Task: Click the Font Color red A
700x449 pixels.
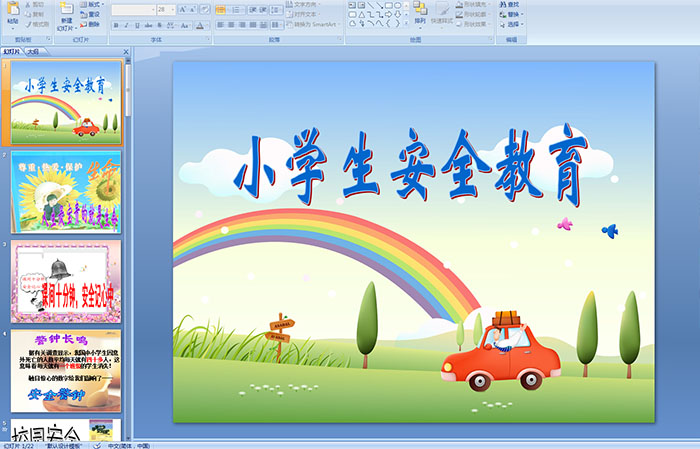Action: [x=200, y=25]
